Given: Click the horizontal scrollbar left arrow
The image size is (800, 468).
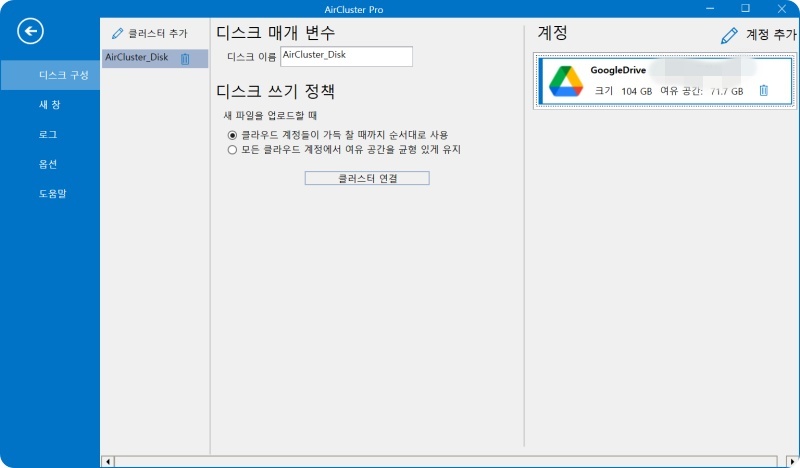Looking at the screenshot, I should [108, 462].
